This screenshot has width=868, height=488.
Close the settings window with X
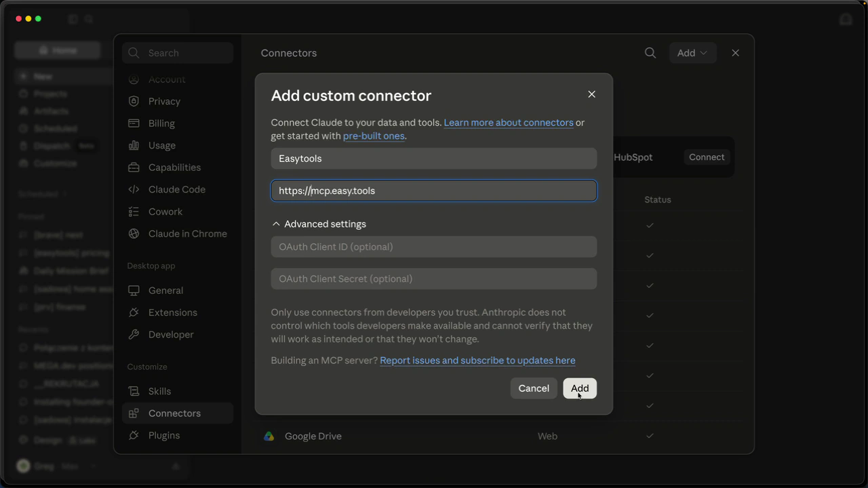[735, 53]
